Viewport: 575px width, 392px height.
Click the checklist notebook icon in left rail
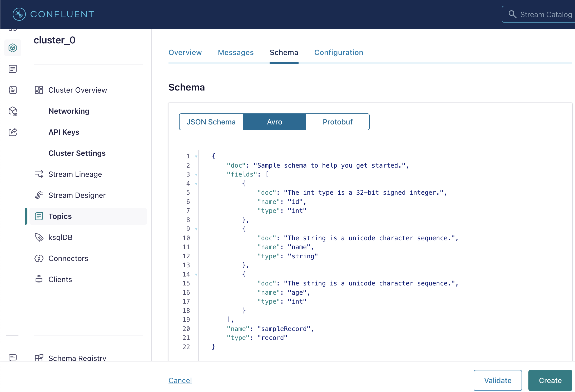pos(13,90)
